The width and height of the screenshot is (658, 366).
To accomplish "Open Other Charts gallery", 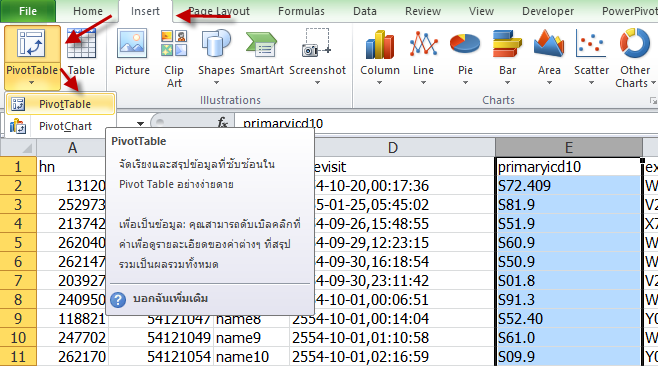I will (634, 42).
